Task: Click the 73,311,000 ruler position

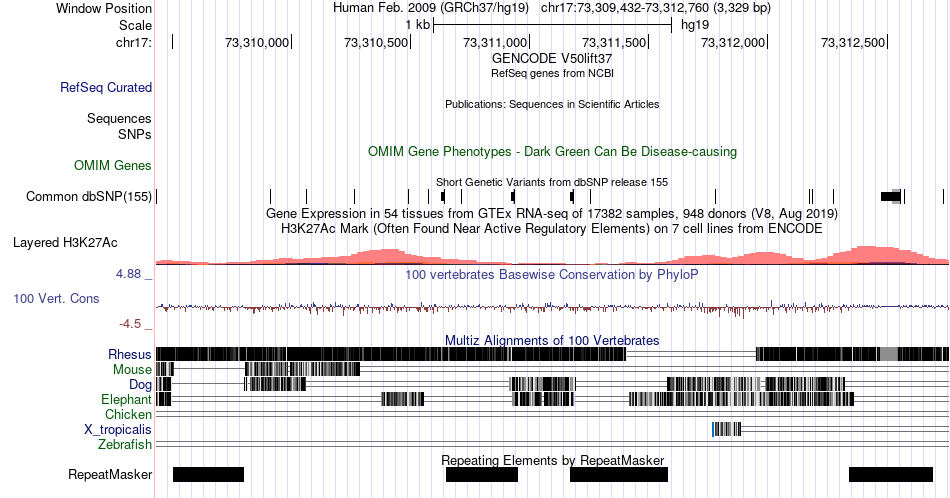Action: tap(495, 42)
